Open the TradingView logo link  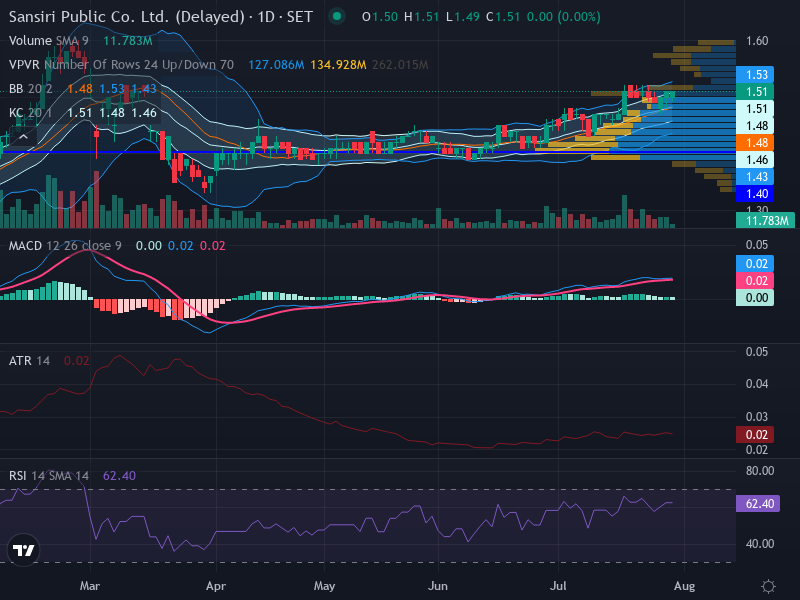click(23, 550)
